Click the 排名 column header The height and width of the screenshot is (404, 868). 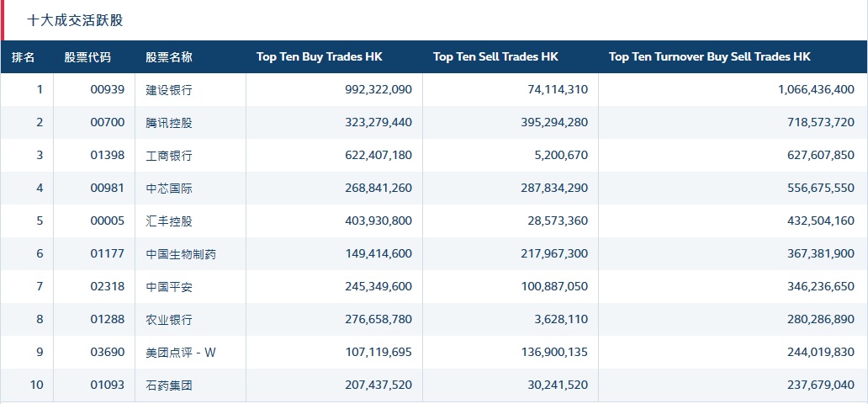pyautogui.click(x=24, y=57)
